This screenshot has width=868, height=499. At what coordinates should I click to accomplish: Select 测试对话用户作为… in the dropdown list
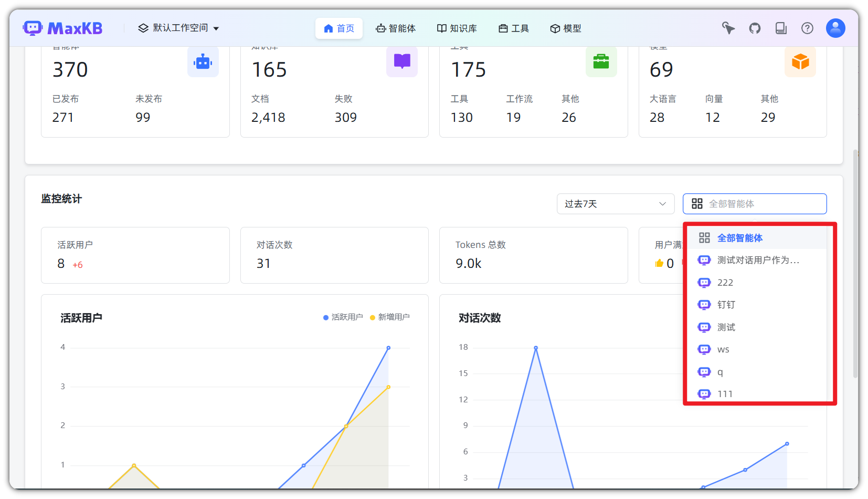(757, 260)
